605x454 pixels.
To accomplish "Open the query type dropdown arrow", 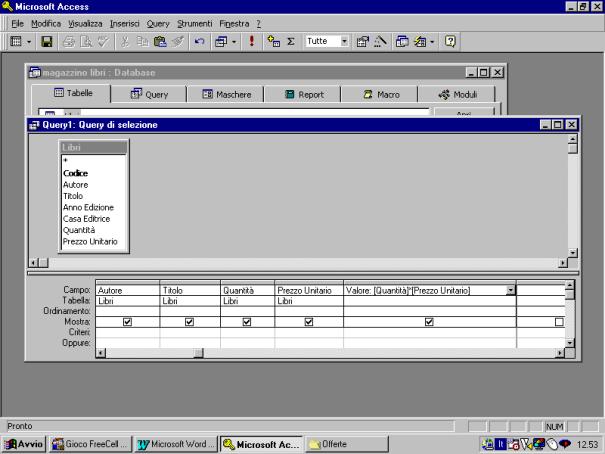I will click(x=234, y=43).
